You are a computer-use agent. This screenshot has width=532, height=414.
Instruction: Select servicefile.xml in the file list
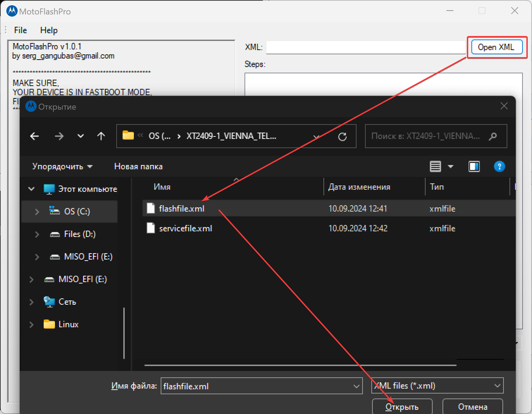[x=185, y=229]
